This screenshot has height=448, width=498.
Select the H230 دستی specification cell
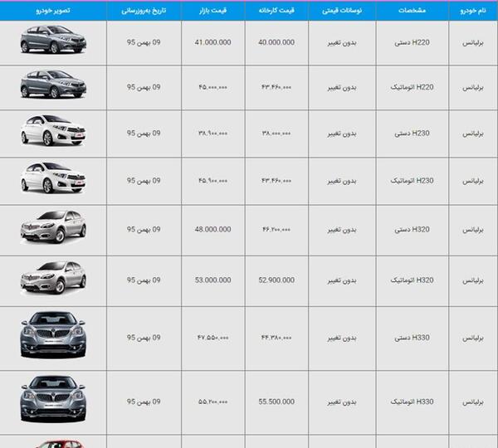(x=412, y=134)
